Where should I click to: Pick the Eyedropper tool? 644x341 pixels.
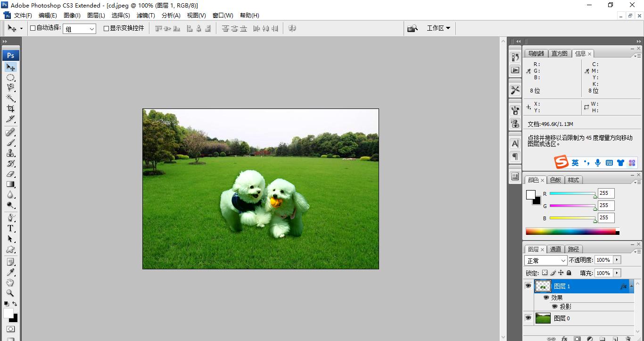click(11, 272)
